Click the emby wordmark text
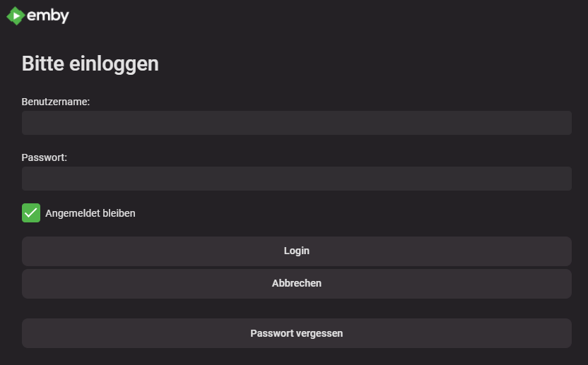The height and width of the screenshot is (365, 588). point(48,16)
